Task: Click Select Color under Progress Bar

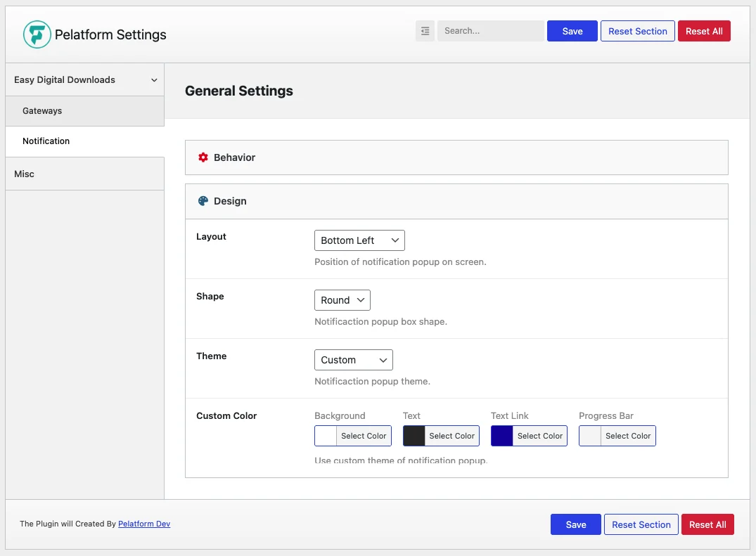Action: pos(628,436)
